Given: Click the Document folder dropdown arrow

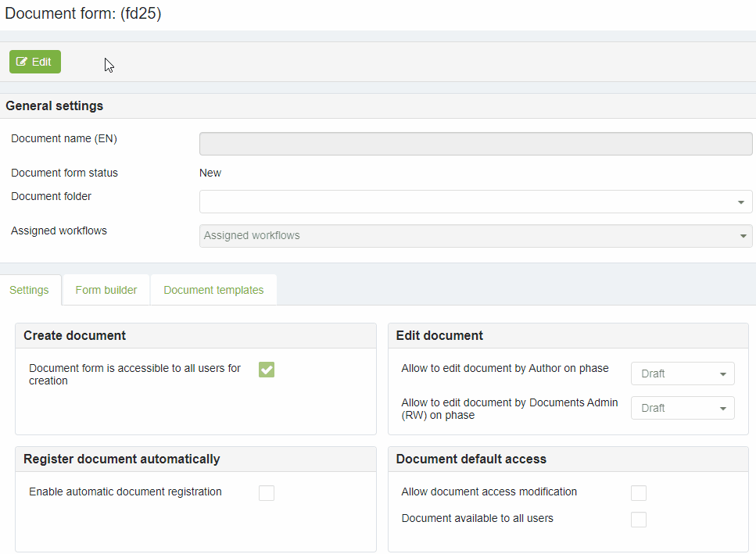Looking at the screenshot, I should (740, 202).
